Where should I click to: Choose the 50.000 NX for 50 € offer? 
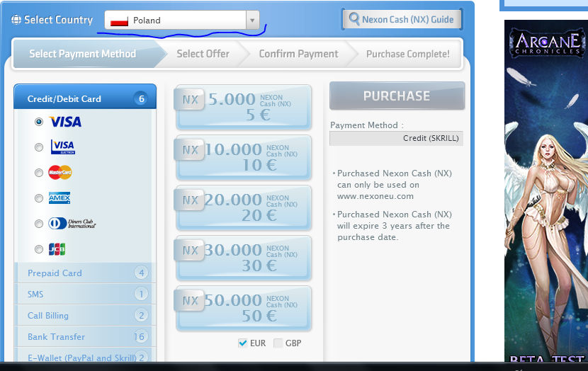pos(244,308)
